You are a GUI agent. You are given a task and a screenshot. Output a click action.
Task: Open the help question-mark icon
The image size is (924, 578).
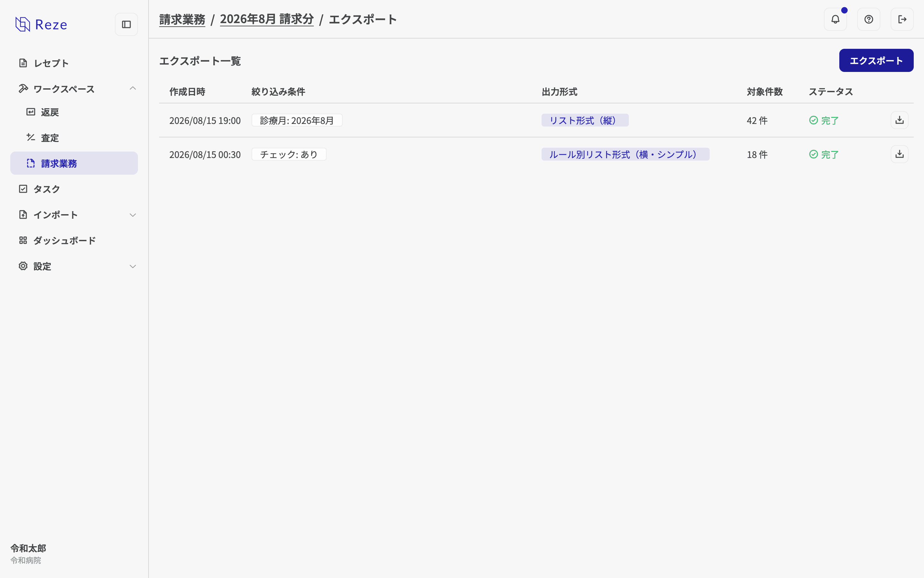(x=868, y=19)
